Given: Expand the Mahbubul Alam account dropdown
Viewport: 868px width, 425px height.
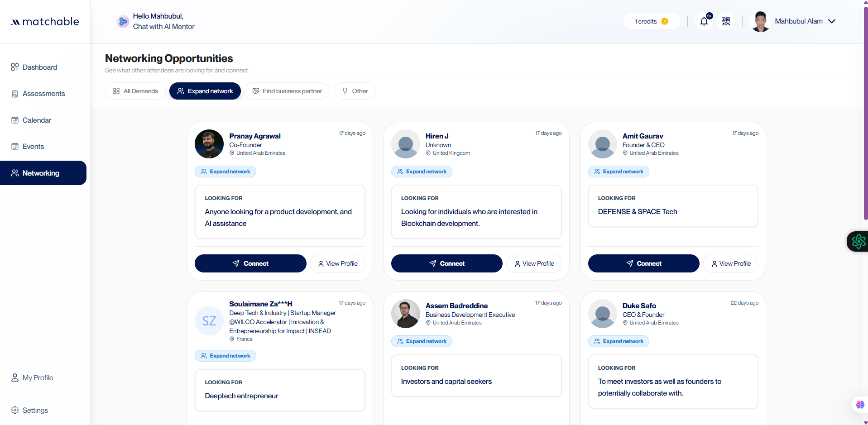Looking at the screenshot, I should click(832, 21).
